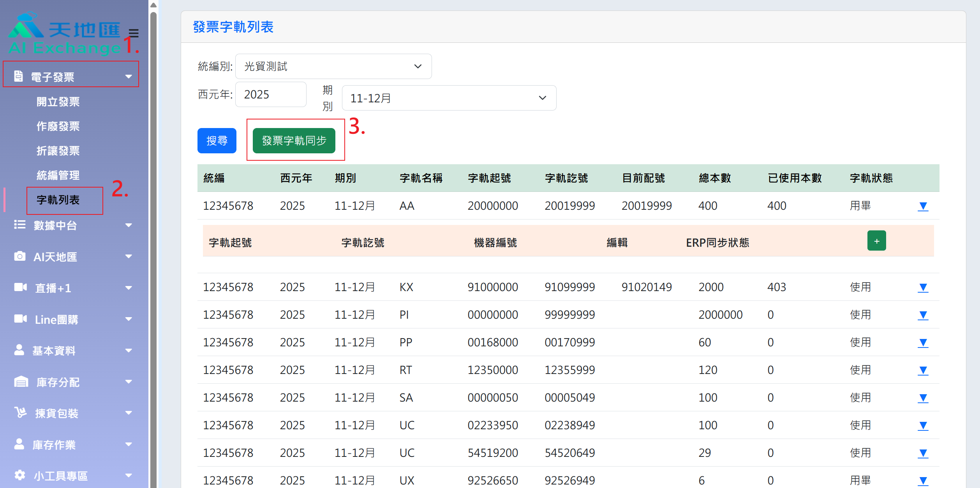This screenshot has width=980, height=488.
Task: Open the 期別 dropdown 11-12月
Action: click(449, 98)
